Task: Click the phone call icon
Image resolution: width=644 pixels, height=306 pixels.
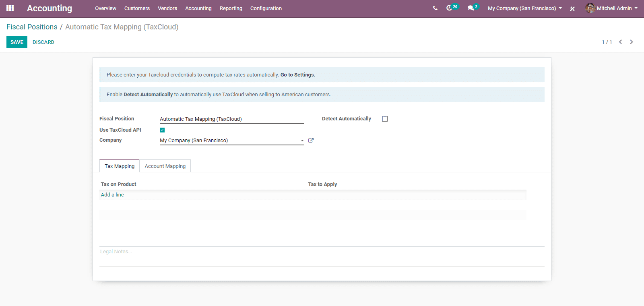Action: [x=435, y=8]
